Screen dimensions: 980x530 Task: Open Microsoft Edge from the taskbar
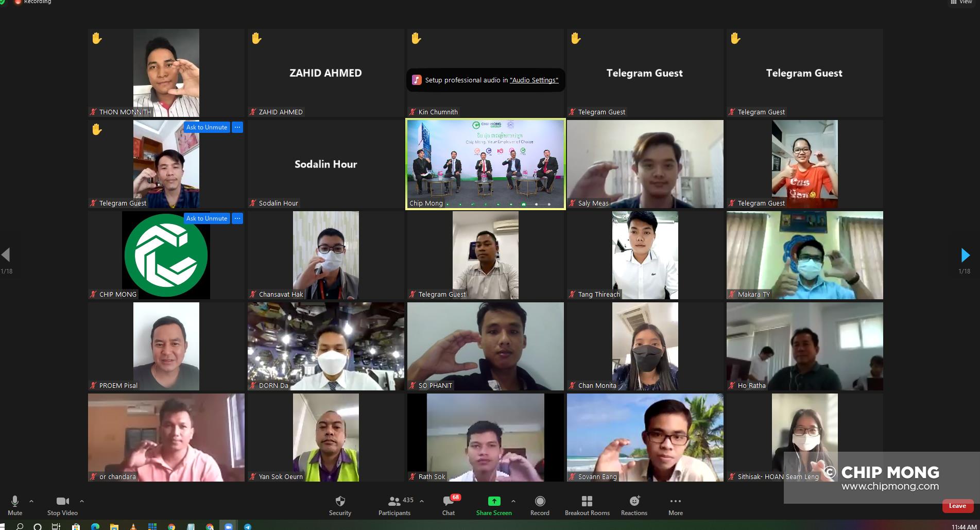(x=95, y=526)
